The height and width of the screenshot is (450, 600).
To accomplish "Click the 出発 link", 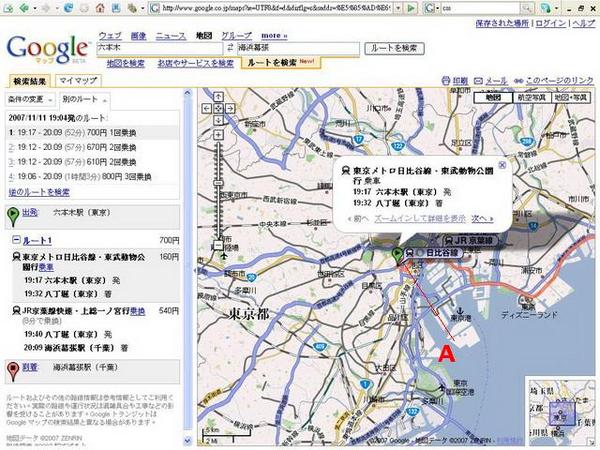I will pos(30,212).
